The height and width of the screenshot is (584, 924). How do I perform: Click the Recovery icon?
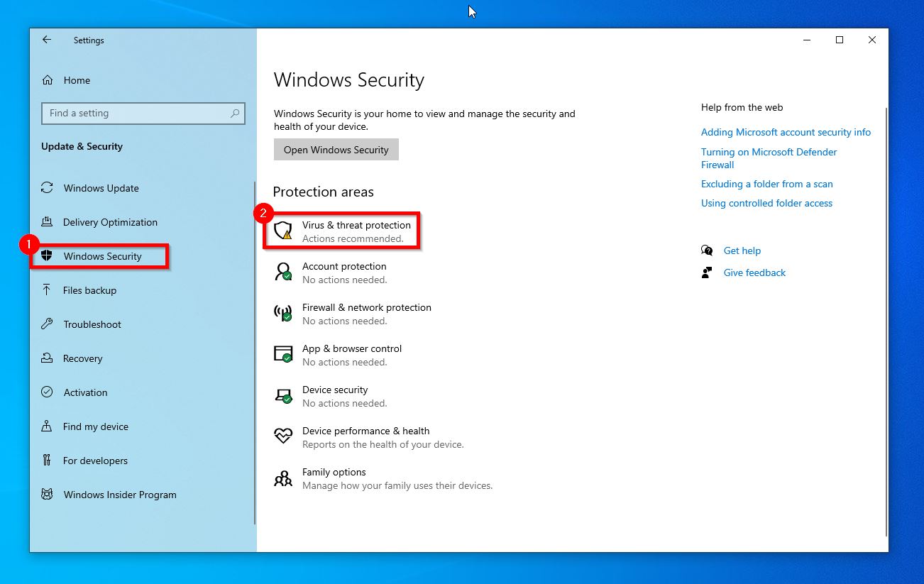coord(47,358)
